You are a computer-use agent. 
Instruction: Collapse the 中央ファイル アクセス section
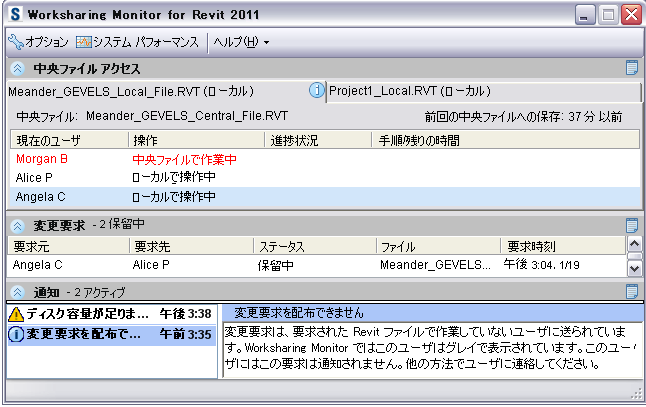click(18, 68)
